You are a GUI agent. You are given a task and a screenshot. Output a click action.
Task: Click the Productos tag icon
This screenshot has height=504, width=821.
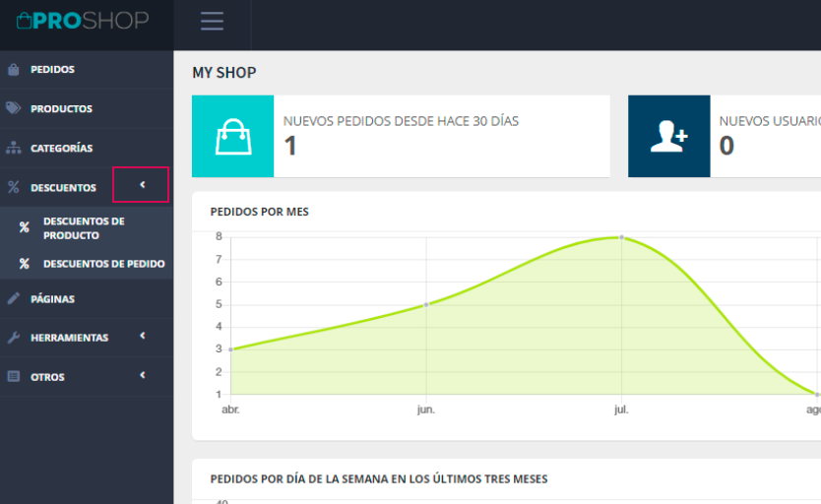click(x=14, y=108)
